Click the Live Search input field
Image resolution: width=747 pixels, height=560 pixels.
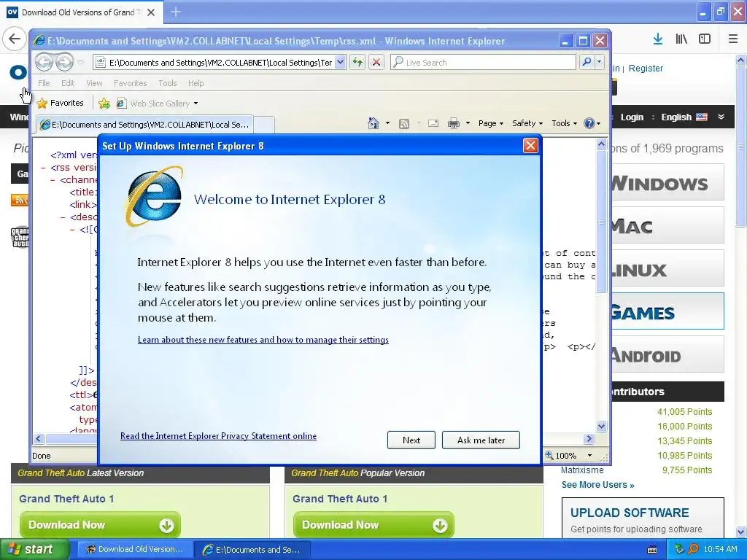[x=483, y=62]
